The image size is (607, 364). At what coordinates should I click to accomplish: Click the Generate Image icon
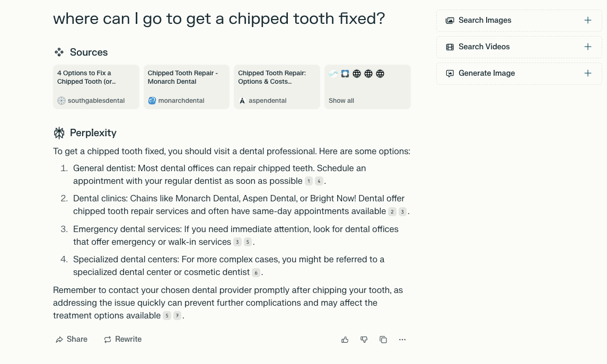(450, 74)
